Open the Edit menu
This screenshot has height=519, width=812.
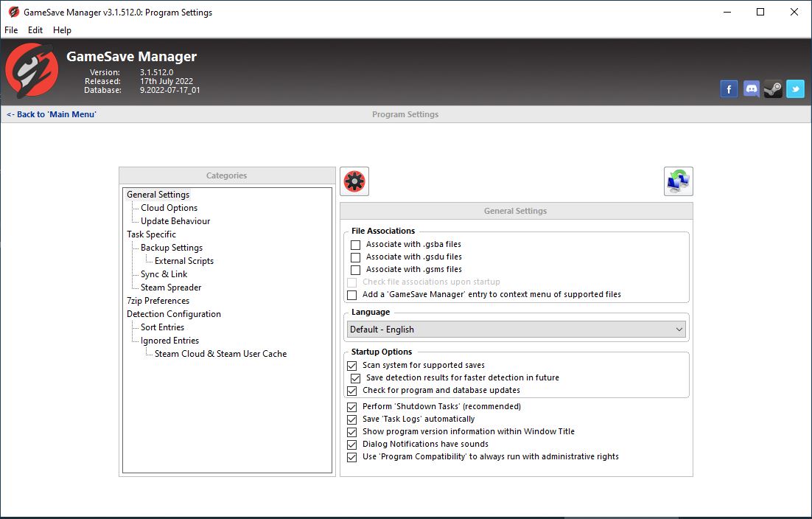pos(35,30)
